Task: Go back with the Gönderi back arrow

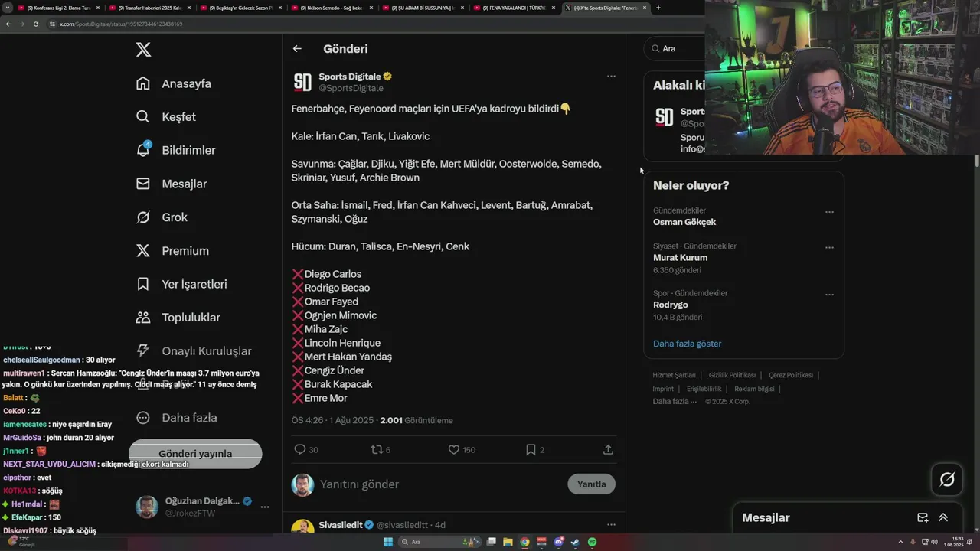Action: click(297, 49)
